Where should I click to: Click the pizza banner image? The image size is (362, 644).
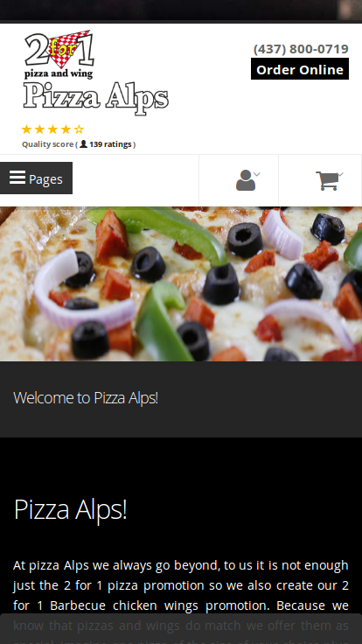coord(181,283)
